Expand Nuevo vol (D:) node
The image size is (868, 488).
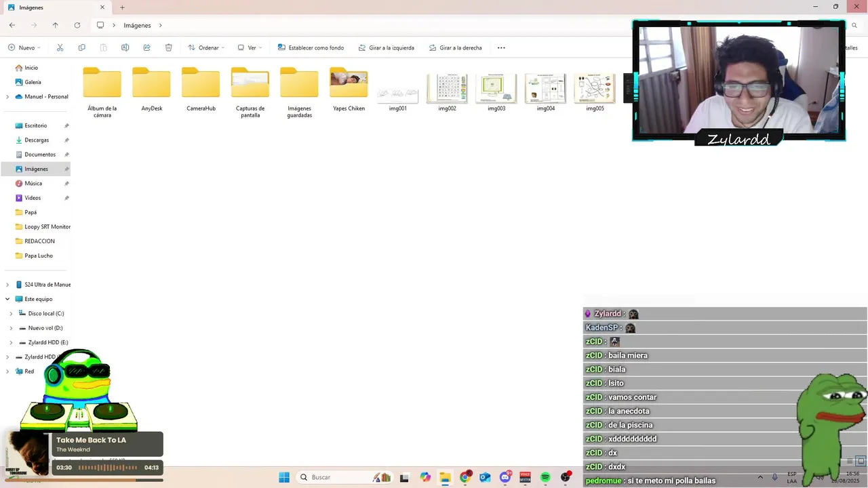11,328
